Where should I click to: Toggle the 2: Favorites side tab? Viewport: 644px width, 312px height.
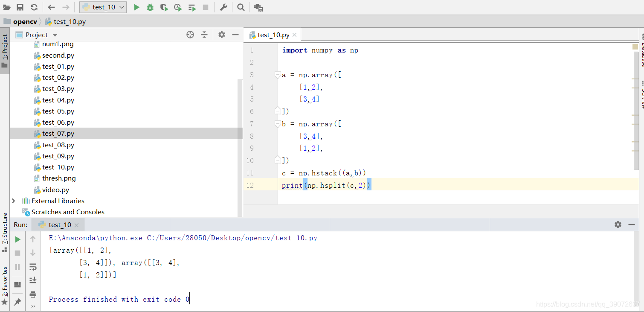pos(5,286)
